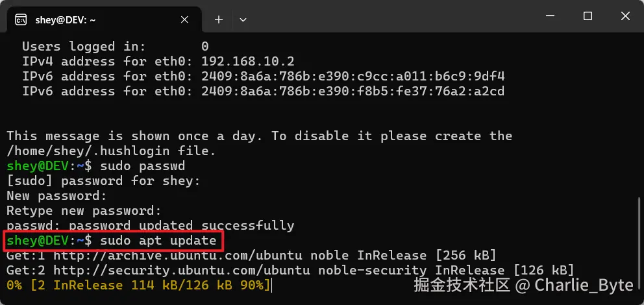Click the security.ubuntu.com URL line
This screenshot has width=644, height=305.
click(290, 271)
